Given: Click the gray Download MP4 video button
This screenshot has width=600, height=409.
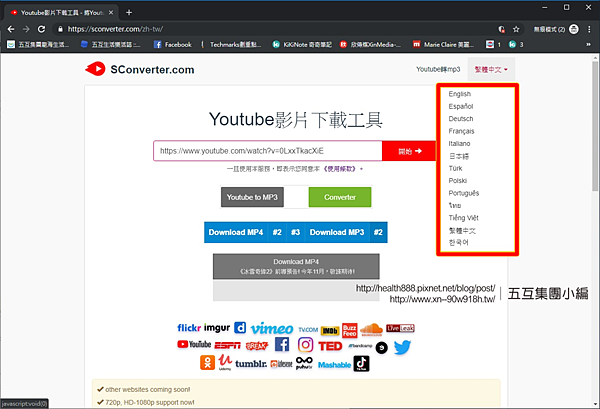Looking at the screenshot, I should click(296, 266).
